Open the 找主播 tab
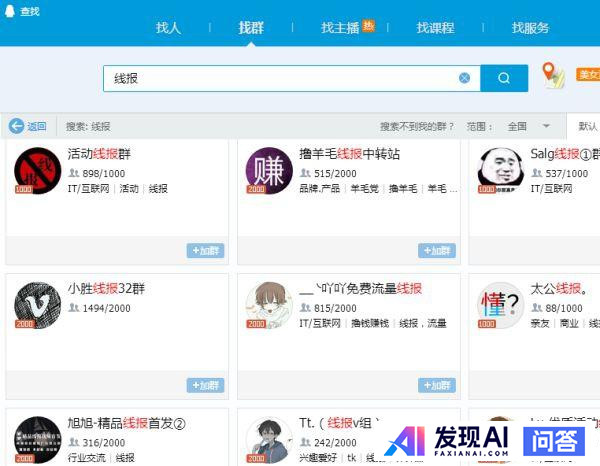The image size is (600, 466). [x=340, y=28]
